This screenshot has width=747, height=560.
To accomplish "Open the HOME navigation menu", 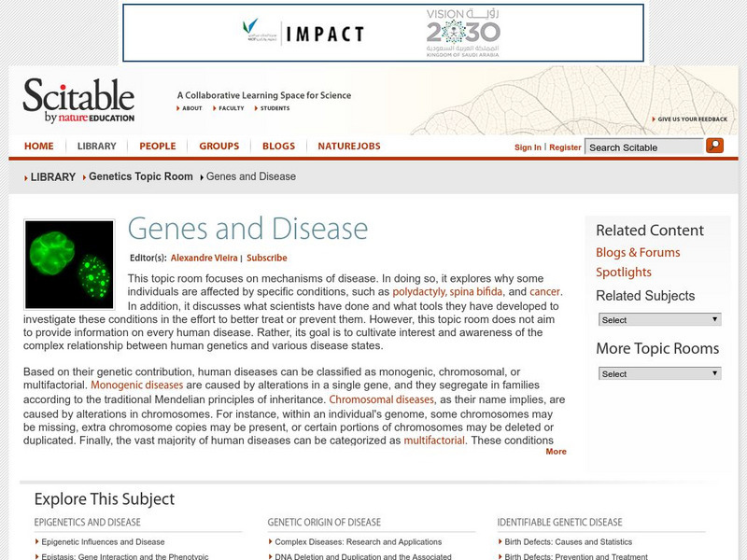I will click(x=38, y=146).
